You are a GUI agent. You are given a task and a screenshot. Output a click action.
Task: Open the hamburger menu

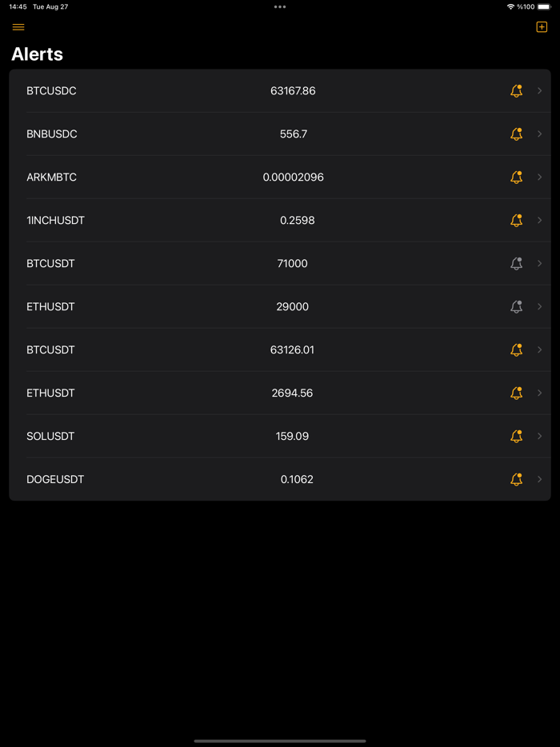click(x=18, y=26)
